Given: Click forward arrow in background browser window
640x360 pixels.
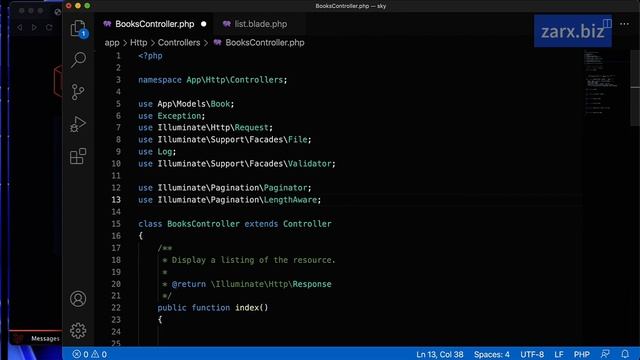Looking at the screenshot, I should [x=34, y=27].
